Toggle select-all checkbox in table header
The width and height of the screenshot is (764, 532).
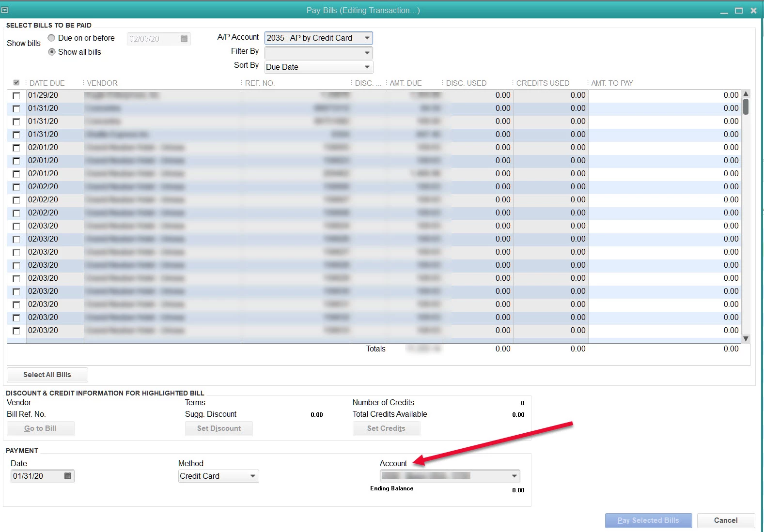[16, 83]
